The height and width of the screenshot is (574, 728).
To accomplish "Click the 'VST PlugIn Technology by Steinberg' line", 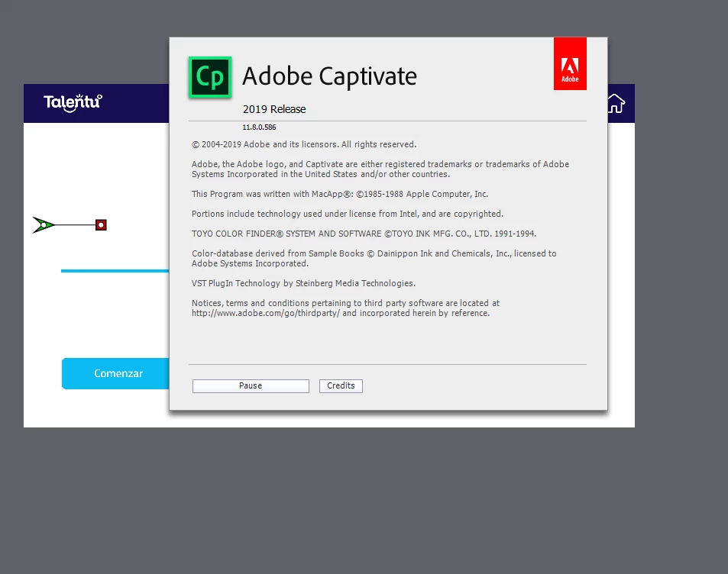I will click(303, 283).
